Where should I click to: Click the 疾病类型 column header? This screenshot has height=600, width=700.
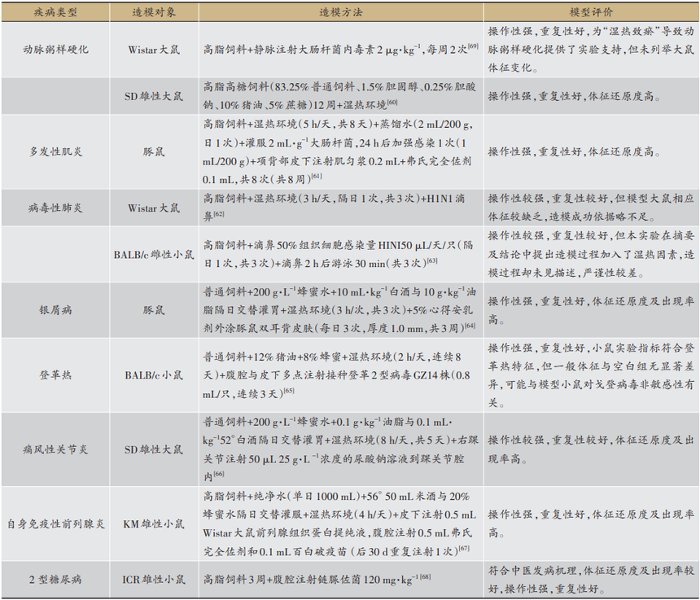coord(55,12)
